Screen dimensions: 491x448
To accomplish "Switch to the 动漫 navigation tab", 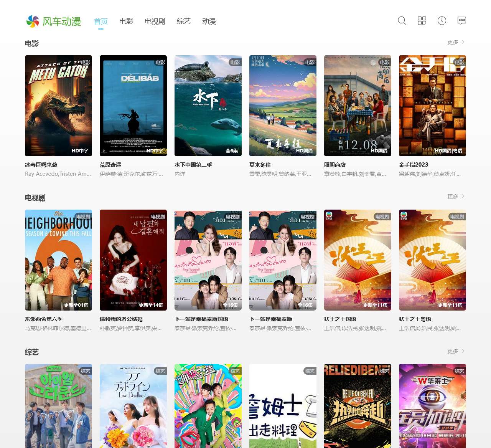I will [209, 21].
